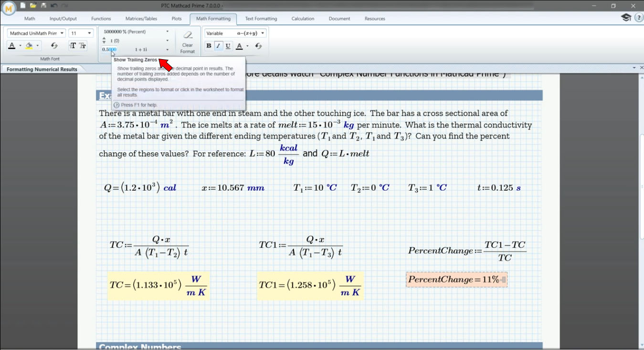Click the PercentChange definition equation
Screen dimensions: 644x350
pyautogui.click(x=467, y=251)
